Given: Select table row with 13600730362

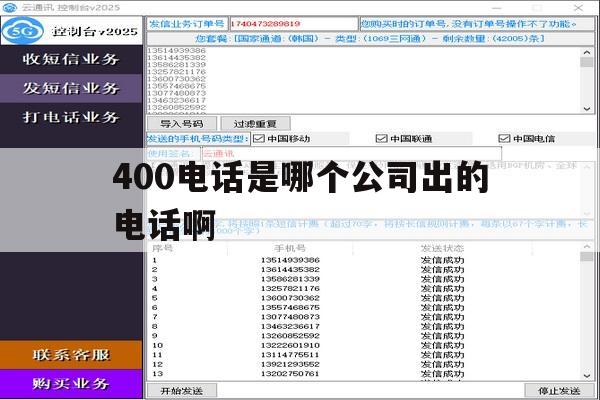Looking at the screenshot, I should pos(364,298).
